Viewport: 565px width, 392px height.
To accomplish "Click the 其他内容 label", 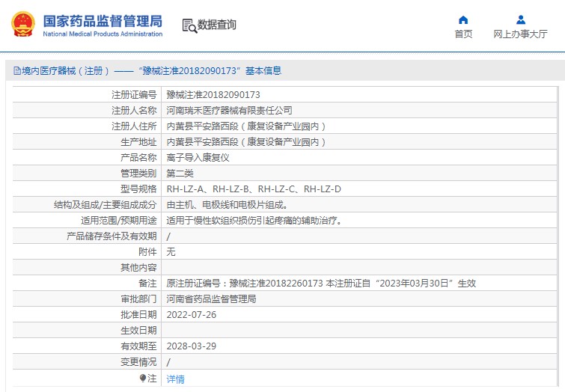I will click(x=138, y=267).
